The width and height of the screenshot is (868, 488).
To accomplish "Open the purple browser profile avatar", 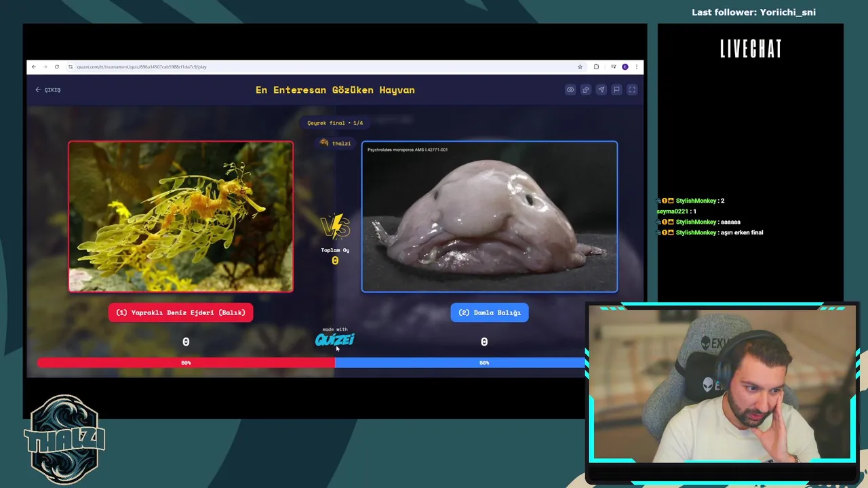I will click(x=625, y=67).
